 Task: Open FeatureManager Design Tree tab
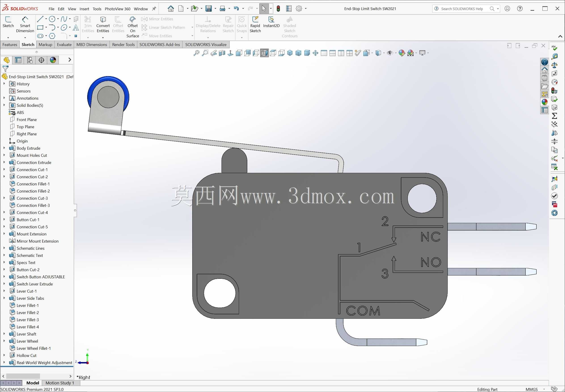click(x=6, y=60)
